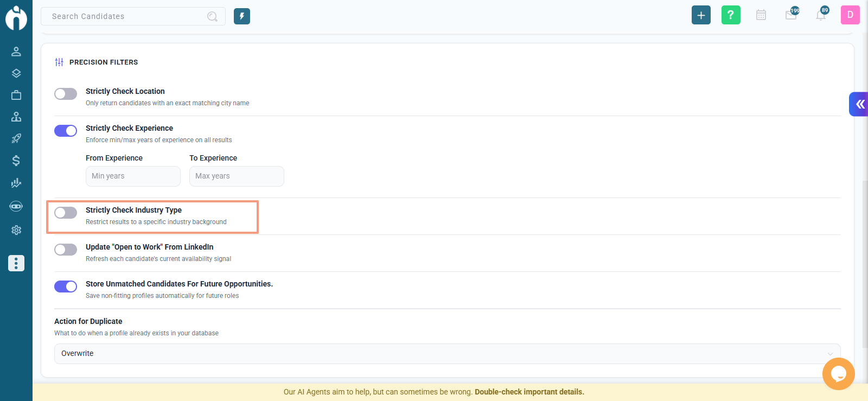The width and height of the screenshot is (868, 401).
Task: Open the notifications bell icon
Action: pyautogui.click(x=821, y=15)
